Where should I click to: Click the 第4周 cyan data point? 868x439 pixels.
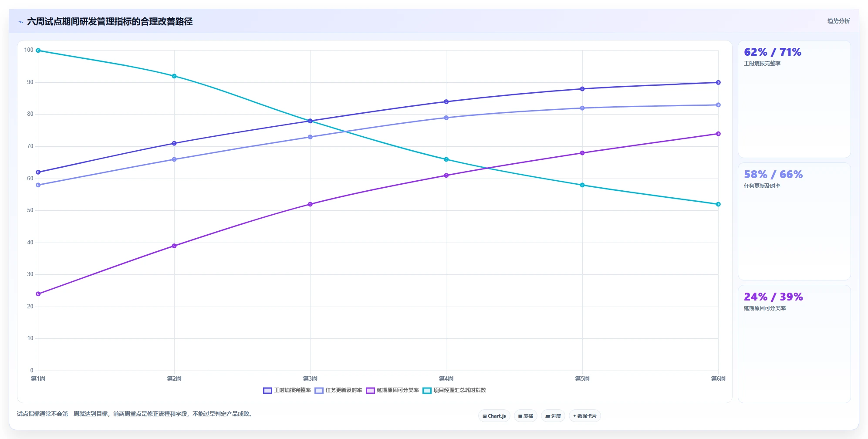point(446,159)
